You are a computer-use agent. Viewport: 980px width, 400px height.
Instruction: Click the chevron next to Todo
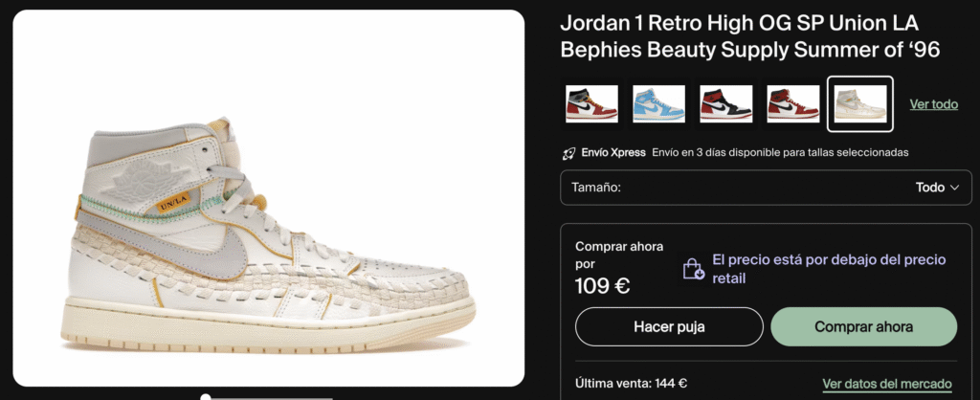954,188
